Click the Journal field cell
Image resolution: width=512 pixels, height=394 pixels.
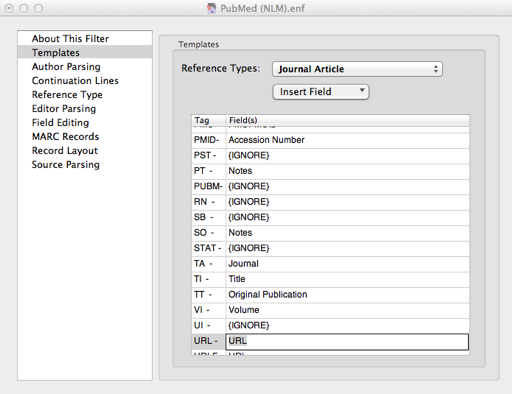point(348,264)
